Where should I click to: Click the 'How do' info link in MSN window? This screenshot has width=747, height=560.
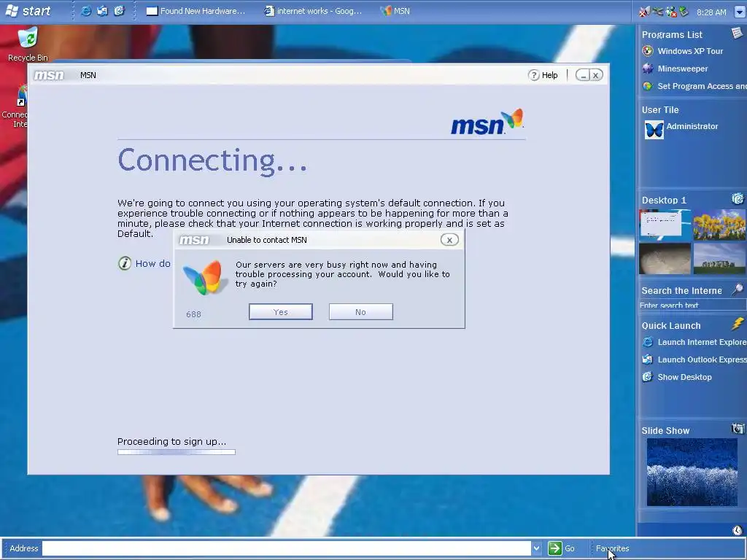(x=153, y=263)
